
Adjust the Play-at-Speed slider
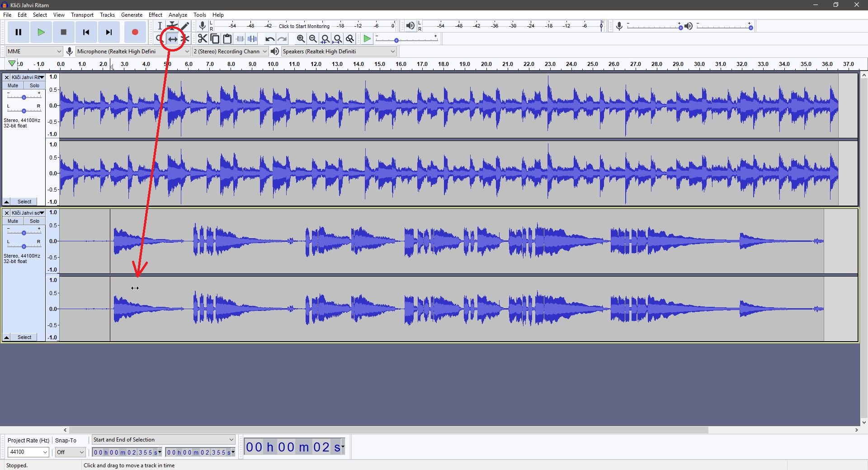[406, 40]
